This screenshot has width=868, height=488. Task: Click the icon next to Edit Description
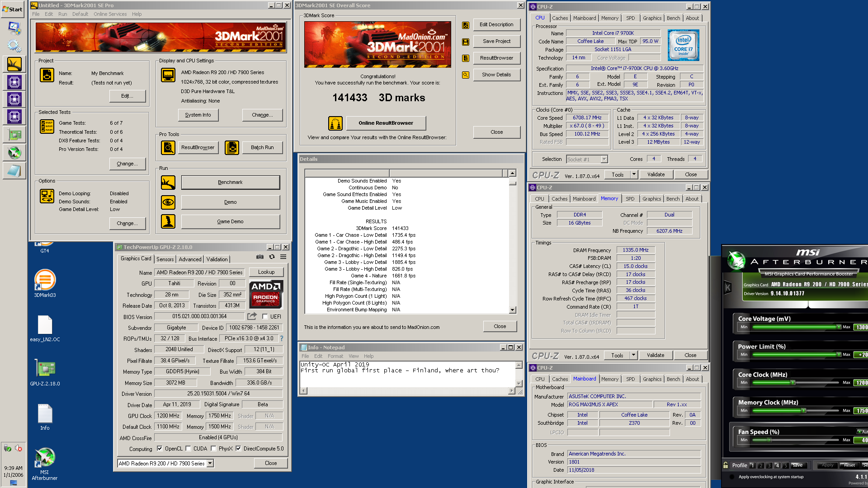click(465, 25)
